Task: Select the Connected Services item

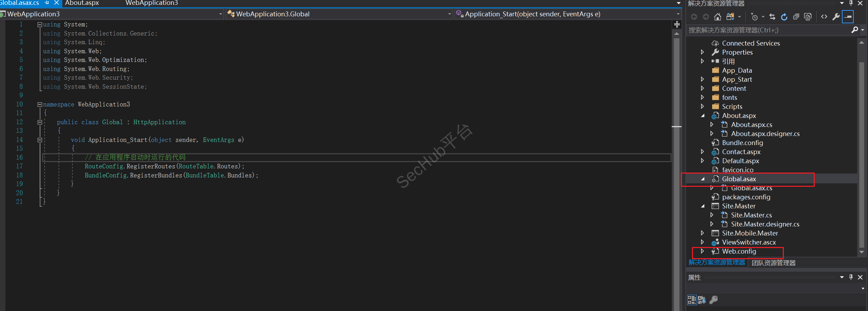Action: (751, 43)
